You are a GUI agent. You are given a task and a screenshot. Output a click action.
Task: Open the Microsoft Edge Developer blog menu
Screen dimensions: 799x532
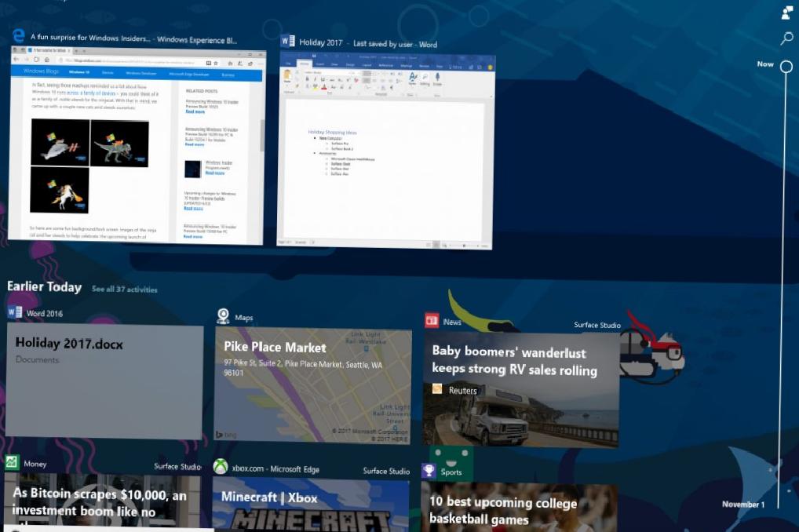189,75
